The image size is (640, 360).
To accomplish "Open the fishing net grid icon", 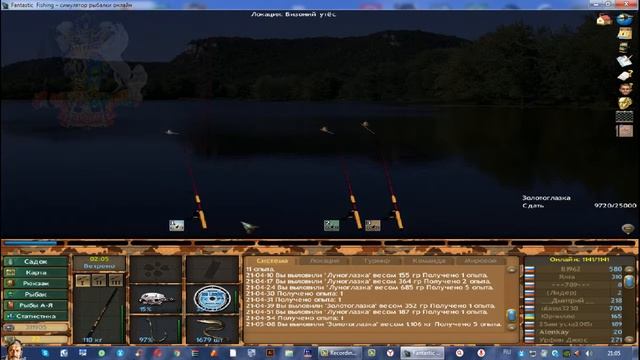I will tap(624, 116).
